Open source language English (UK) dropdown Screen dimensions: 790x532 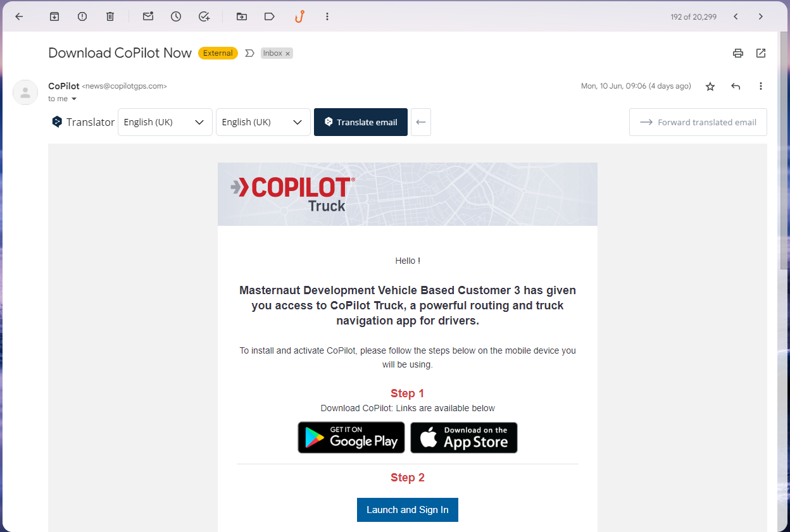coord(165,122)
